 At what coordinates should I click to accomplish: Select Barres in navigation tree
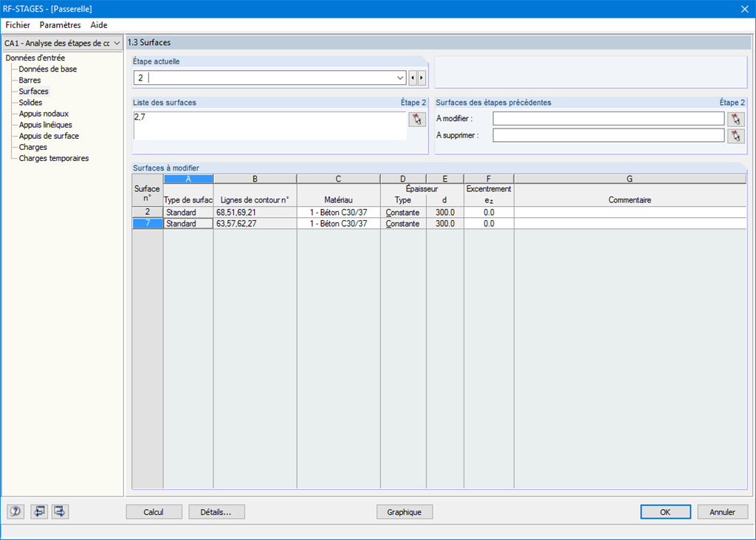pyautogui.click(x=30, y=80)
